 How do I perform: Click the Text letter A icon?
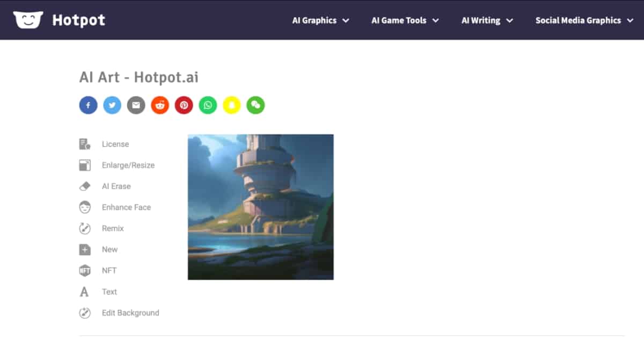[x=84, y=292]
